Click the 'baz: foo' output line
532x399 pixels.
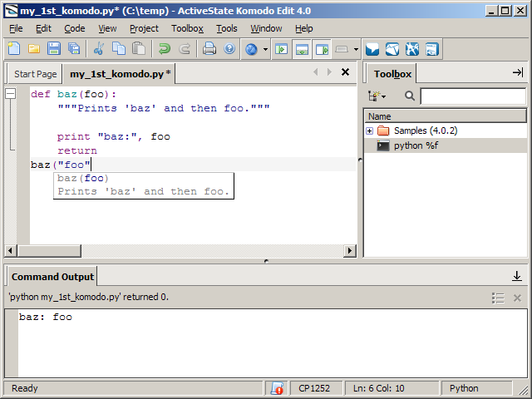46,317
